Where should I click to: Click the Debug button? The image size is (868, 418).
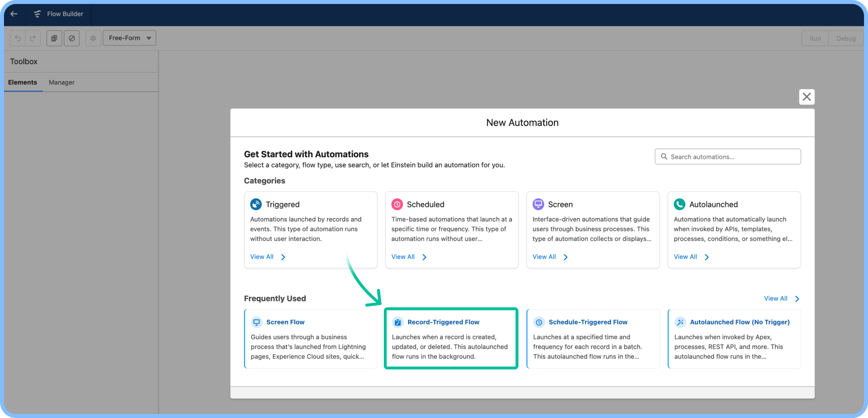[x=846, y=39]
